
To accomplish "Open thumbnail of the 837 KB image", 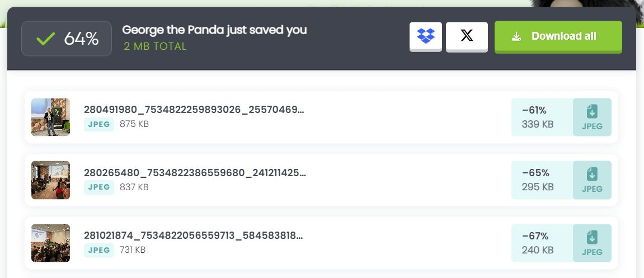I will [x=51, y=180].
